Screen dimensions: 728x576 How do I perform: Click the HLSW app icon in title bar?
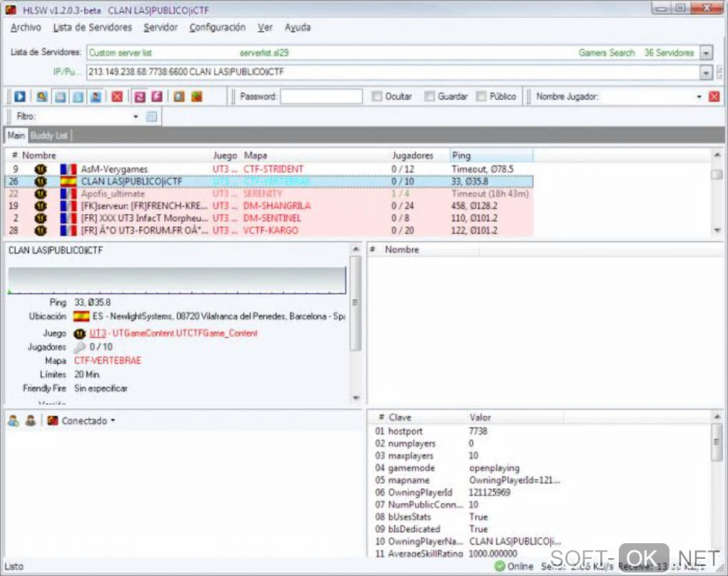tap(11, 10)
